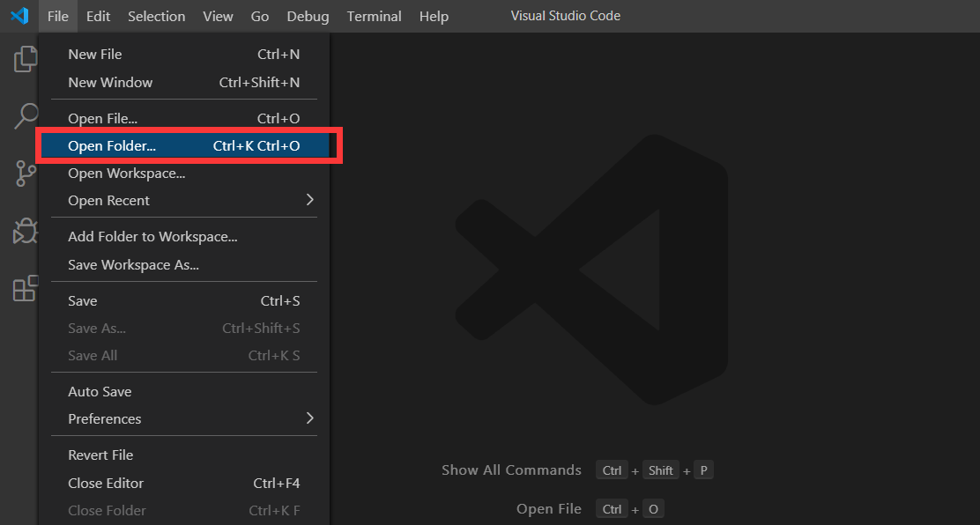This screenshot has height=525, width=980.
Task: Open the Selection menu
Action: click(x=156, y=16)
